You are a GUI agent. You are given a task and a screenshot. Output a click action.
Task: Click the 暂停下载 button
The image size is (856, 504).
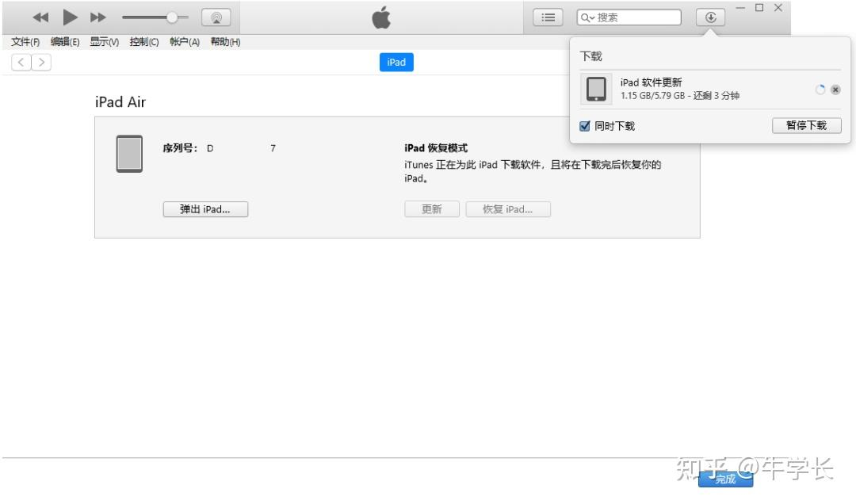[806, 125]
